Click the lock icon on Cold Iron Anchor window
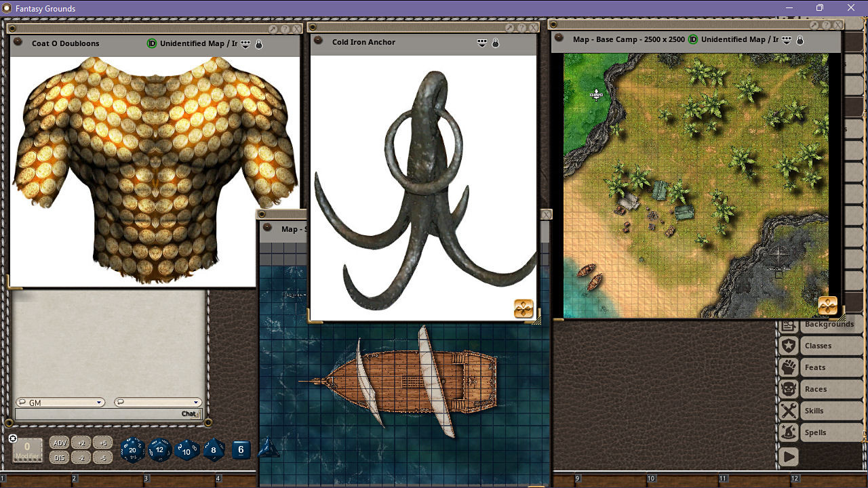 [496, 42]
